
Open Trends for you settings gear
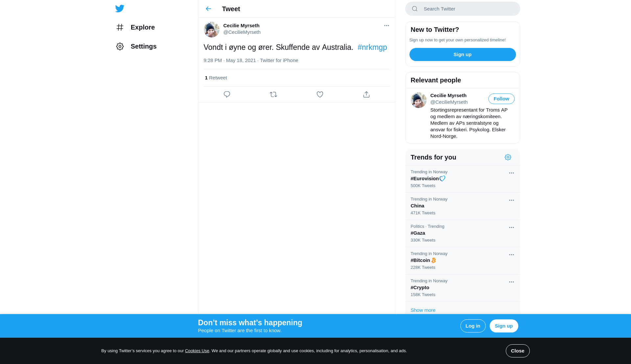[508, 157]
